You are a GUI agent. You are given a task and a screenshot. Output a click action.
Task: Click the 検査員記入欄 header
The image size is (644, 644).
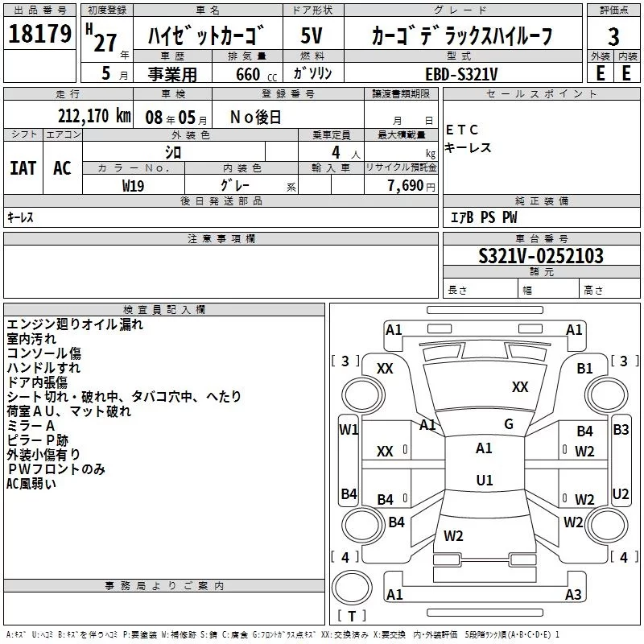click(x=164, y=310)
